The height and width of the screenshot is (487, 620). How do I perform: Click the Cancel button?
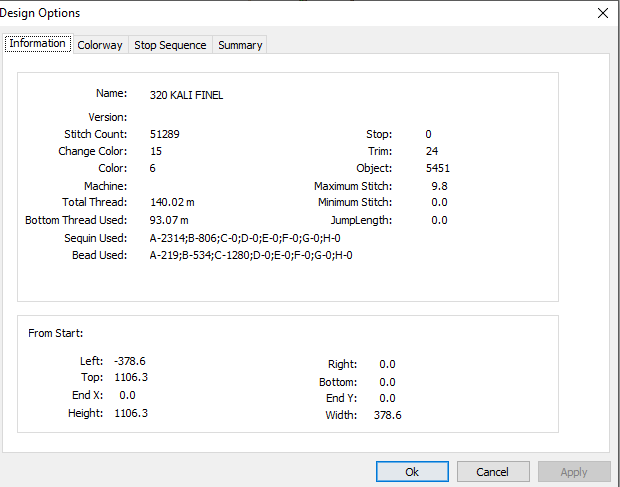493,472
